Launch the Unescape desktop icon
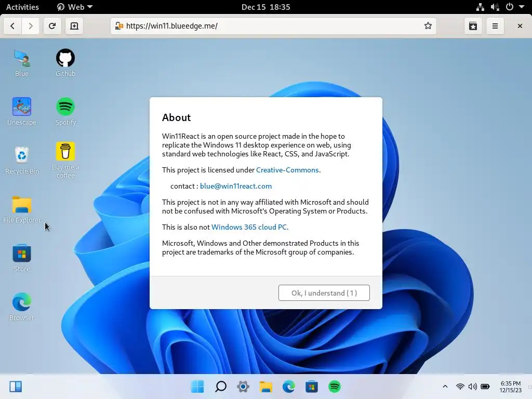Viewport: 532px width, 399px height. tap(22, 112)
